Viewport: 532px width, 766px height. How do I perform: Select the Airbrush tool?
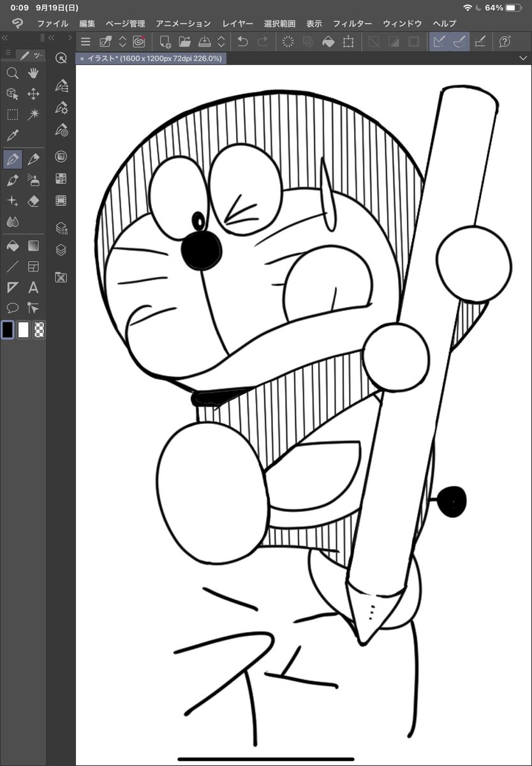34,180
